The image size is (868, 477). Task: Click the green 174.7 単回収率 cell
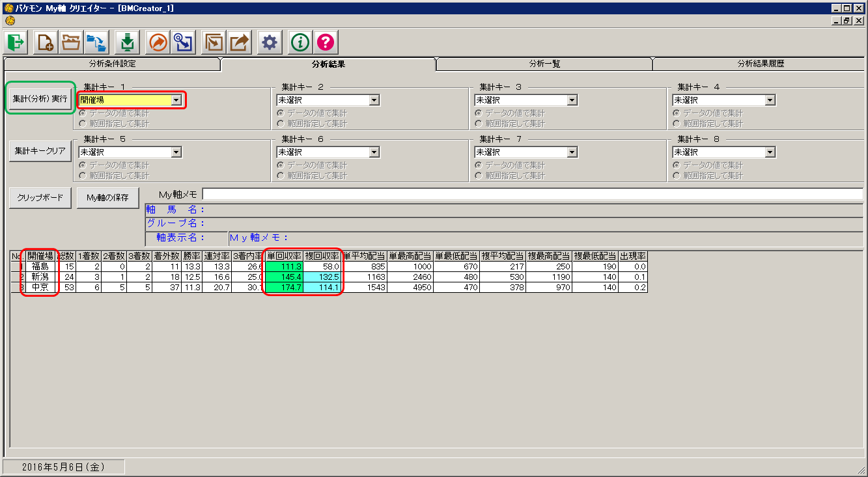click(283, 287)
